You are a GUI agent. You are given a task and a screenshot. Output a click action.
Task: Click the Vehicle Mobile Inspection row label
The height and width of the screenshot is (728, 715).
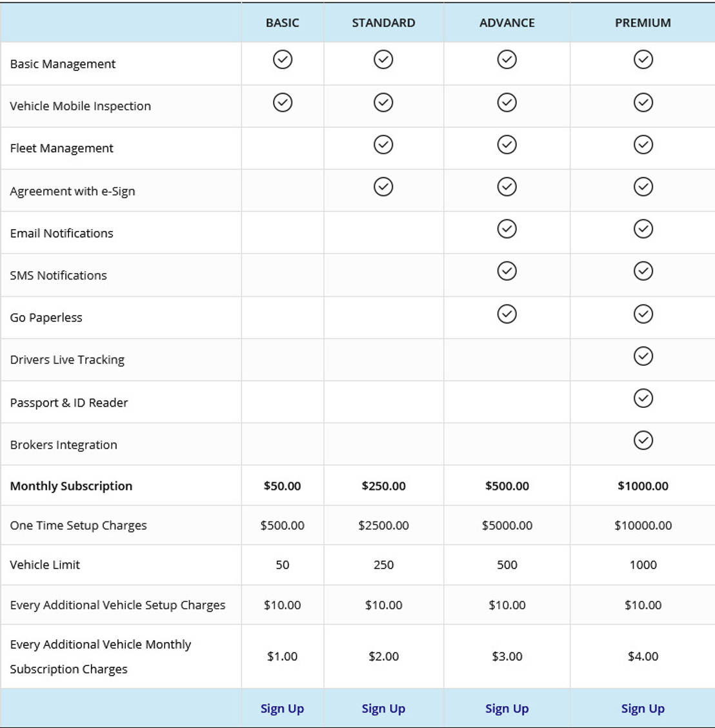(x=80, y=106)
